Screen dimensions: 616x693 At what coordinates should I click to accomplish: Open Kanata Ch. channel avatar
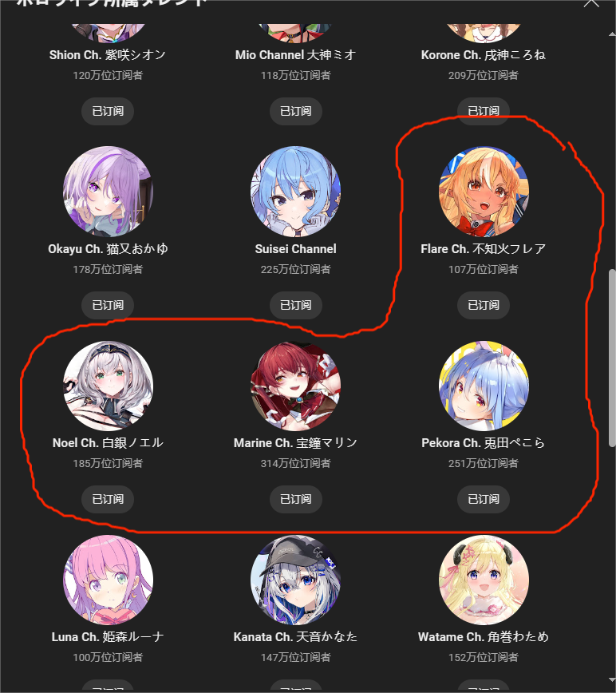[296, 580]
